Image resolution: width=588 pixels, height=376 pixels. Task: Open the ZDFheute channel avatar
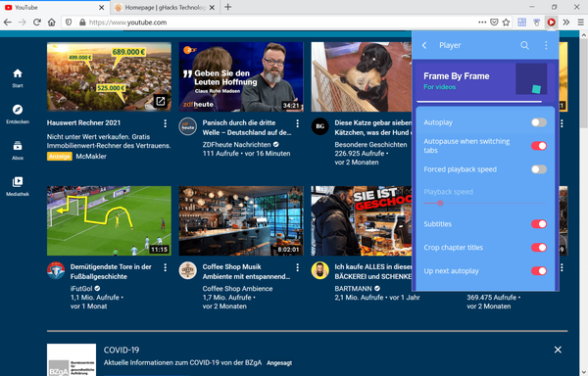click(188, 126)
